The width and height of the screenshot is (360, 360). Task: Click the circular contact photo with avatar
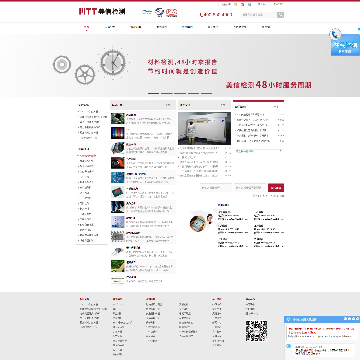(201, 222)
